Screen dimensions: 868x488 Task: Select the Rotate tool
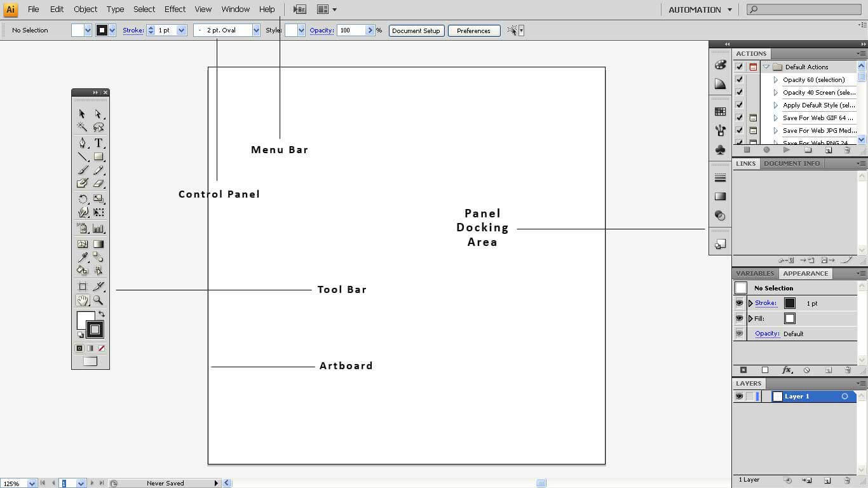pyautogui.click(x=82, y=199)
